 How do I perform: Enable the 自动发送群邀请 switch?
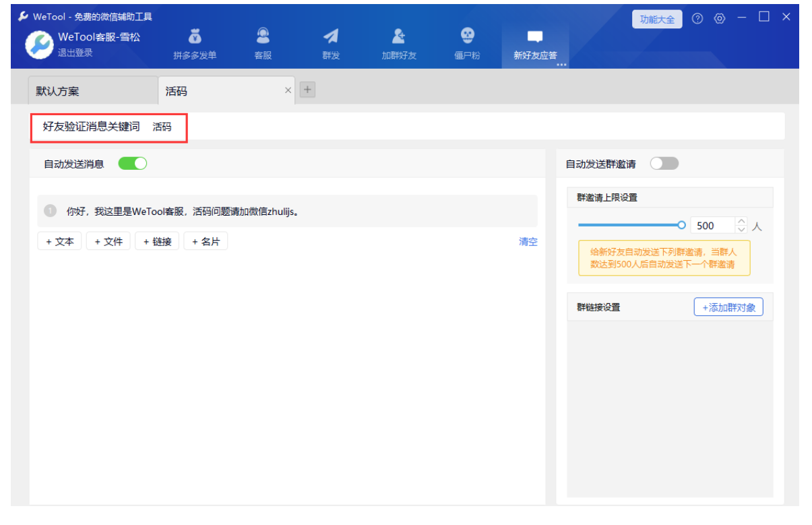tap(664, 164)
